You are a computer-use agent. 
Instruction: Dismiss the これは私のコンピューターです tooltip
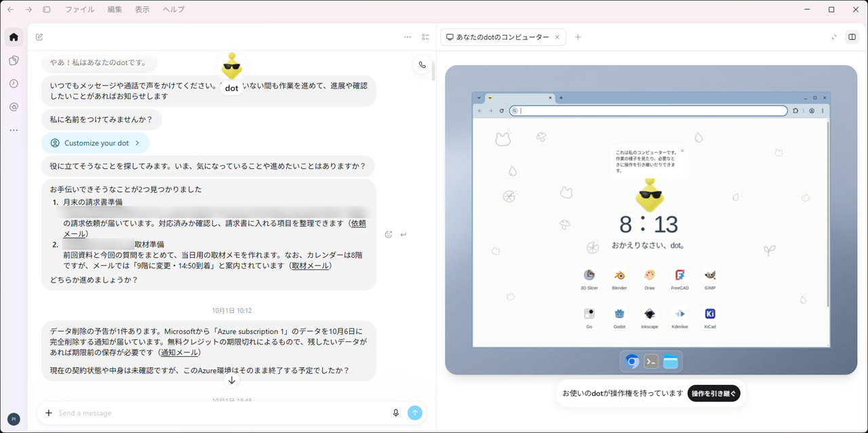point(682,151)
